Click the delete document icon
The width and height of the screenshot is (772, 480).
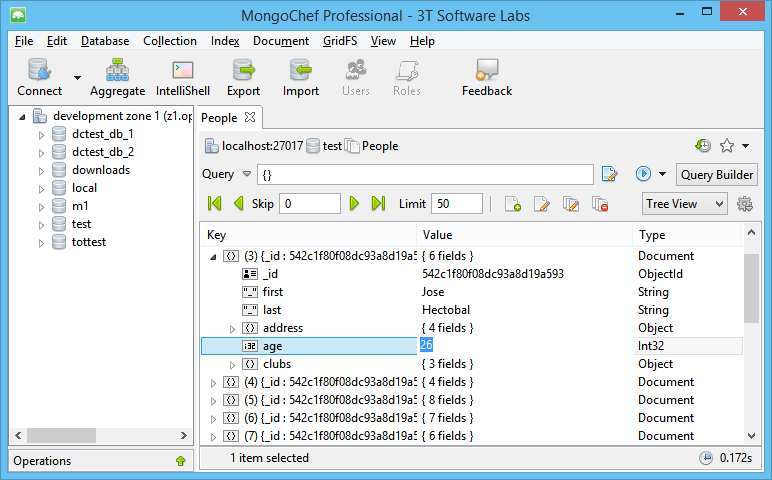pyautogui.click(x=600, y=204)
